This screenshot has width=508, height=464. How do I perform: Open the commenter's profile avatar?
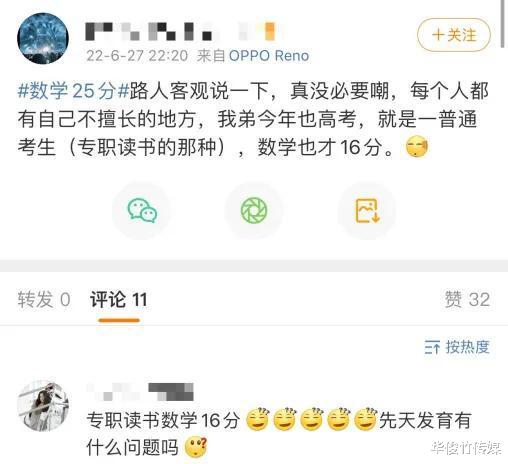click(43, 405)
